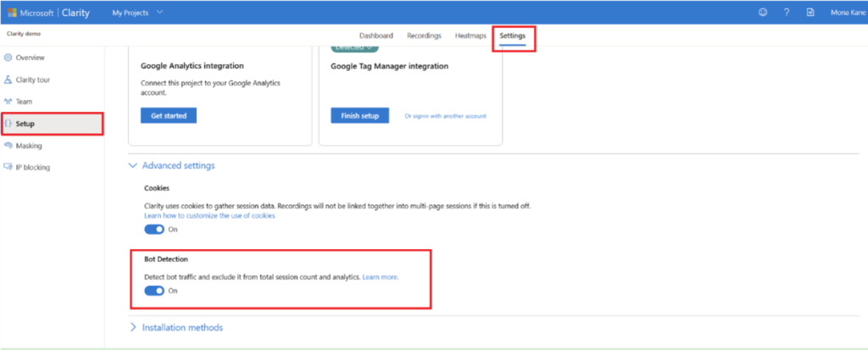Screen dimensions: 868x350
Task: Expand the Installation methods section
Action: 133,327
